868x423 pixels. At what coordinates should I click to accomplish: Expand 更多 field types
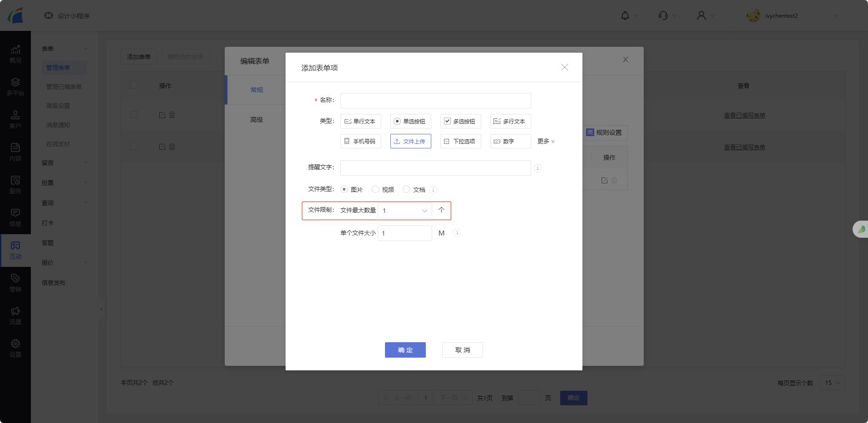546,141
